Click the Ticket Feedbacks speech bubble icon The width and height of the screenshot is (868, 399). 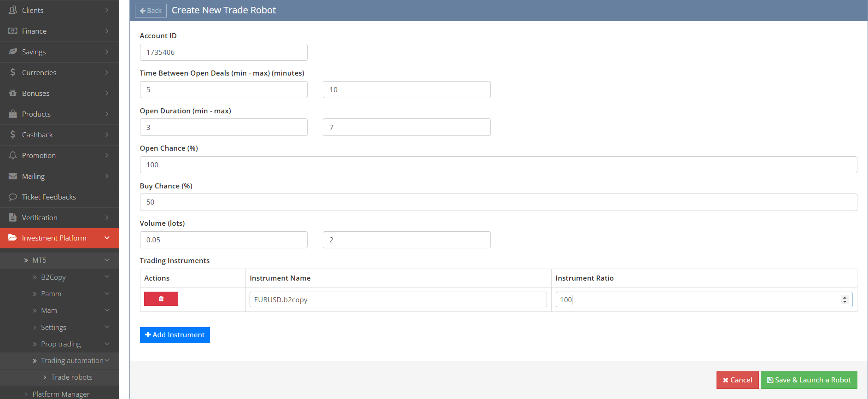[13, 197]
